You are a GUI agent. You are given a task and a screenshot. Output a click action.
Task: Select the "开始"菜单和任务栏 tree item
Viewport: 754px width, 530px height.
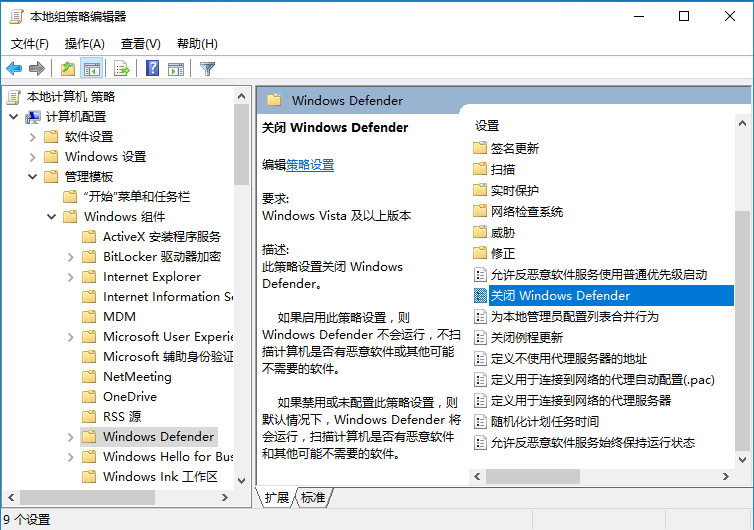[x=137, y=197]
